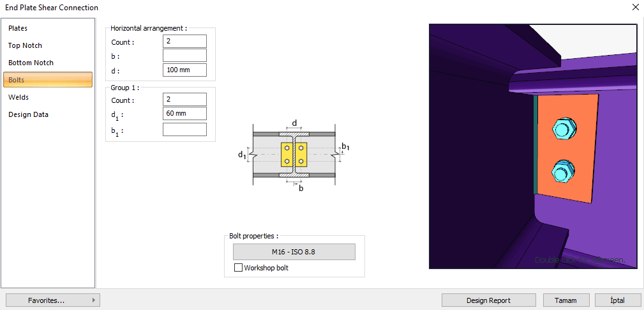644x310 pixels.
Task: Close the End Plate Shear Connection dialog
Action: point(634,7)
